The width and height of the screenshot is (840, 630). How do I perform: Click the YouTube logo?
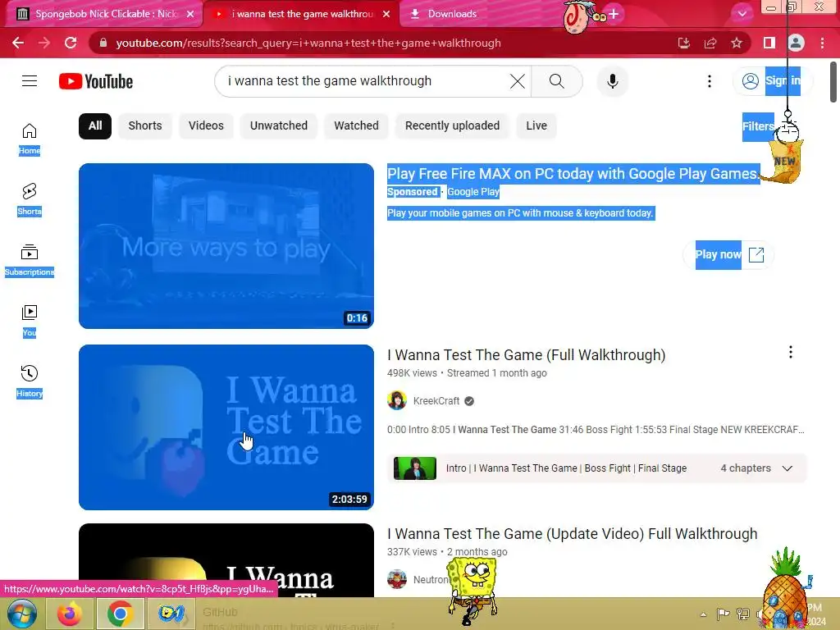coord(96,81)
